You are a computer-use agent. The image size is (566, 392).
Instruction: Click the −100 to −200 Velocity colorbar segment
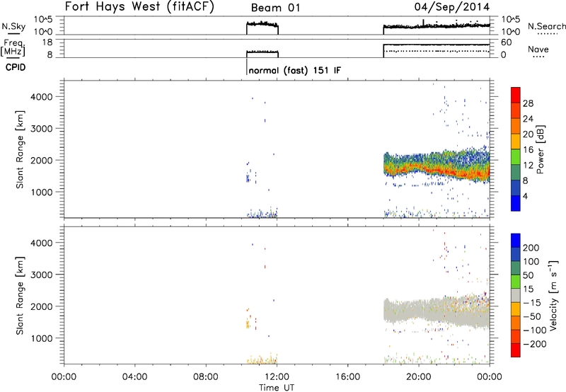coord(516,336)
